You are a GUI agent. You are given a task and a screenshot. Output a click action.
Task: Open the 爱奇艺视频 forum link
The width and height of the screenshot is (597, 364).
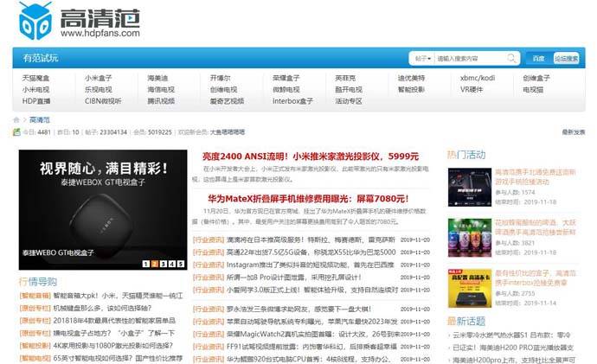[227, 101]
